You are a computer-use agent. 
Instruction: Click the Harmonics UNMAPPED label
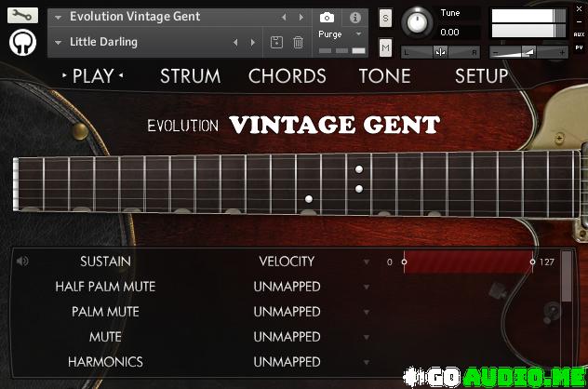coord(287,362)
